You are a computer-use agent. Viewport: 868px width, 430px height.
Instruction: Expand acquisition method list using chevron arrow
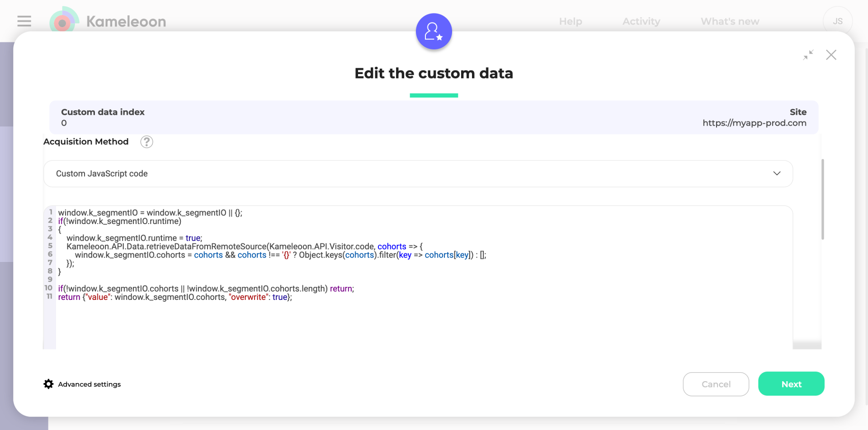[x=777, y=174]
